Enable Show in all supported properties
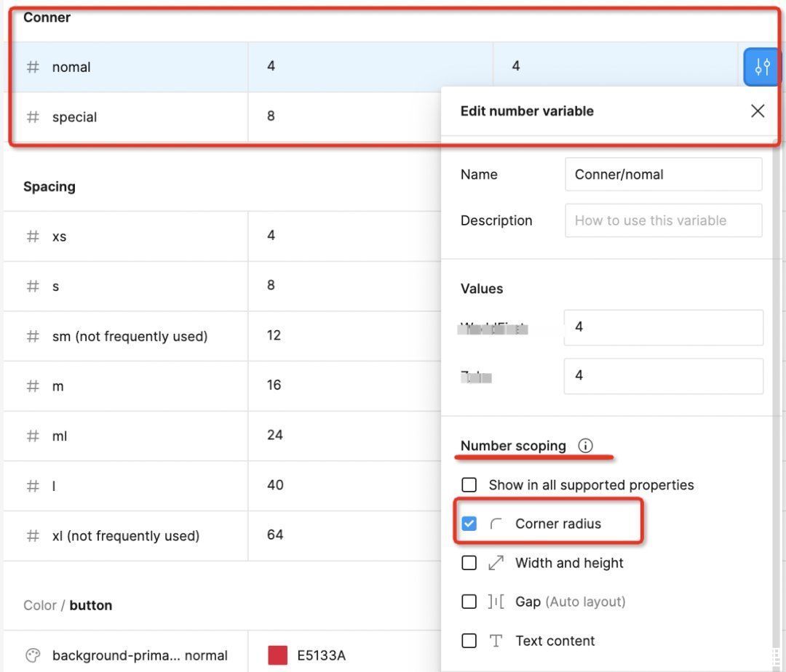 point(469,484)
